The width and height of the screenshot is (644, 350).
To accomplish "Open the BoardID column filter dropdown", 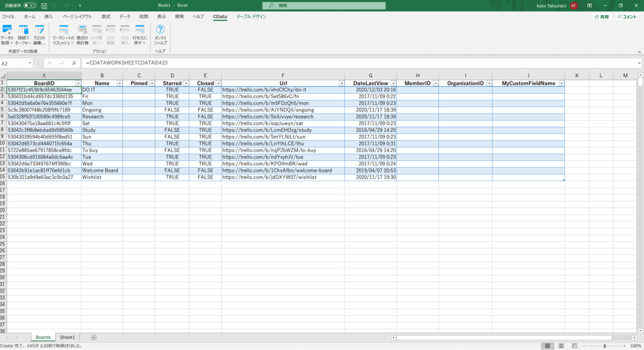I will (78, 84).
